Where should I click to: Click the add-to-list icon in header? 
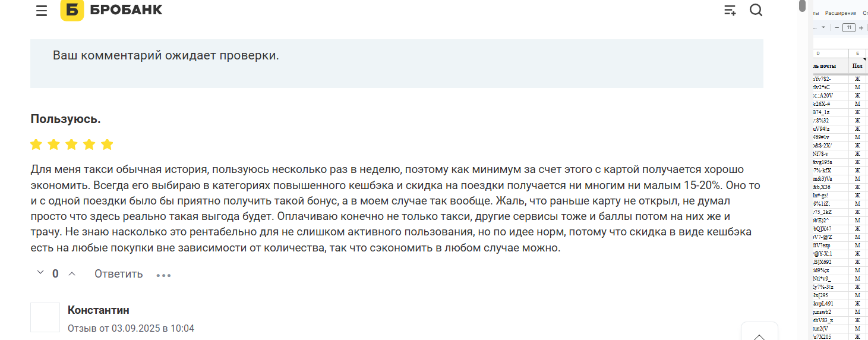pos(730,10)
